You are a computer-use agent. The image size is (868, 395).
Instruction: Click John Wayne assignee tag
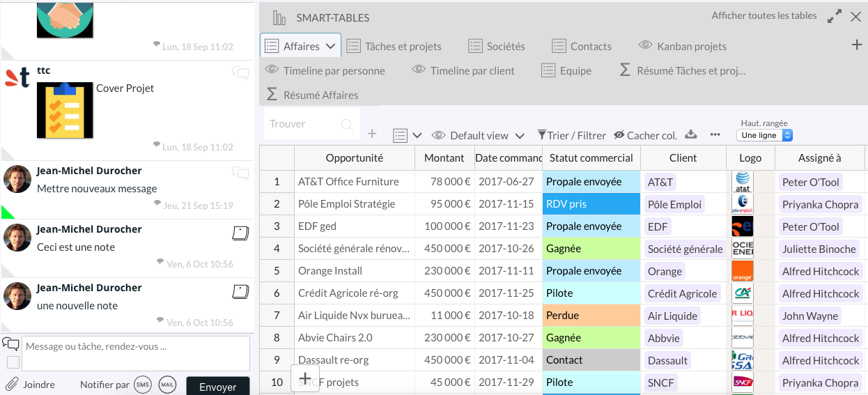[x=810, y=316]
